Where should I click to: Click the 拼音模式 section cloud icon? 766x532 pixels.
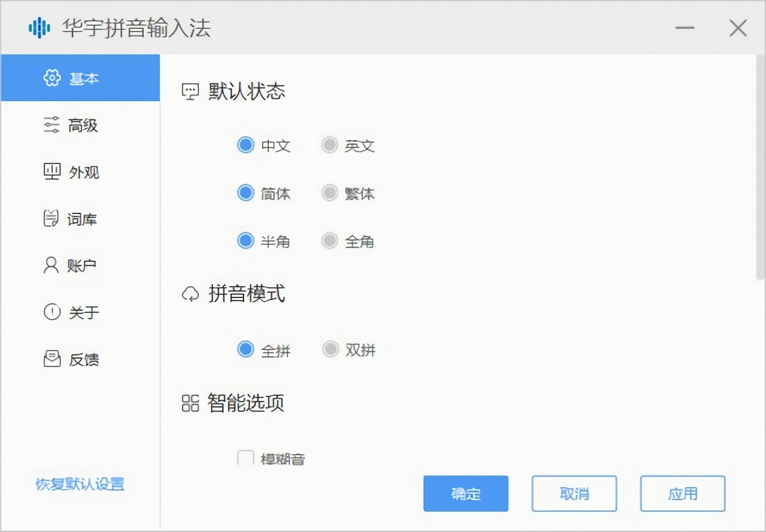click(190, 294)
